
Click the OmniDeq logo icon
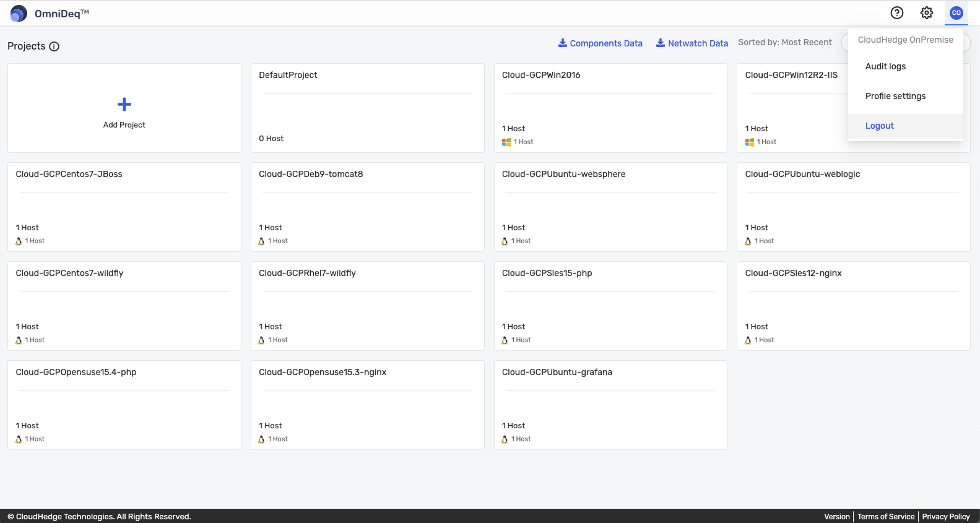click(19, 13)
